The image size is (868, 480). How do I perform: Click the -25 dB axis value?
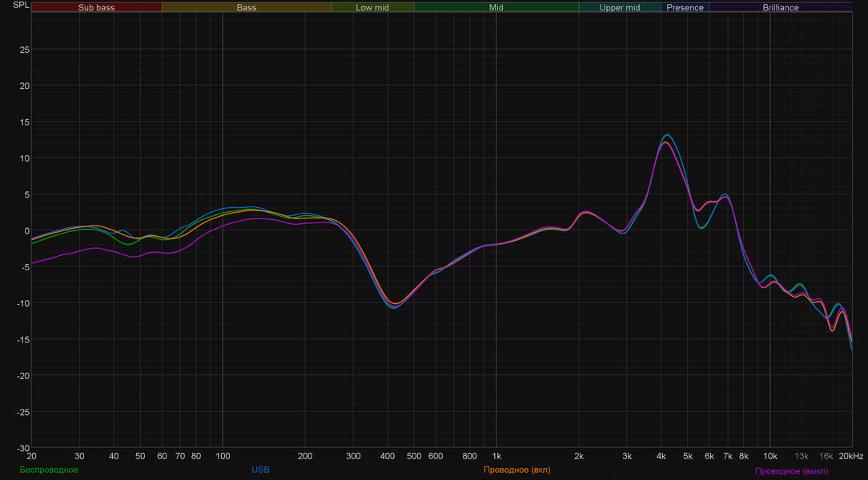tap(22, 412)
